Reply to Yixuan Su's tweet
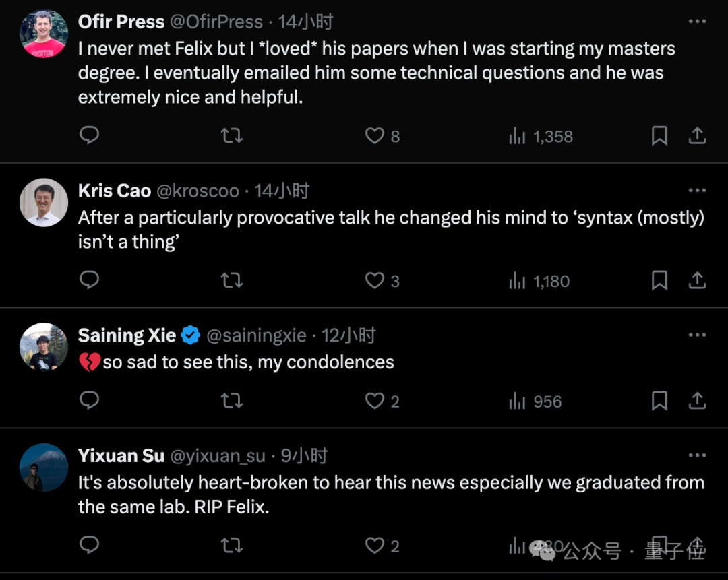 (89, 545)
